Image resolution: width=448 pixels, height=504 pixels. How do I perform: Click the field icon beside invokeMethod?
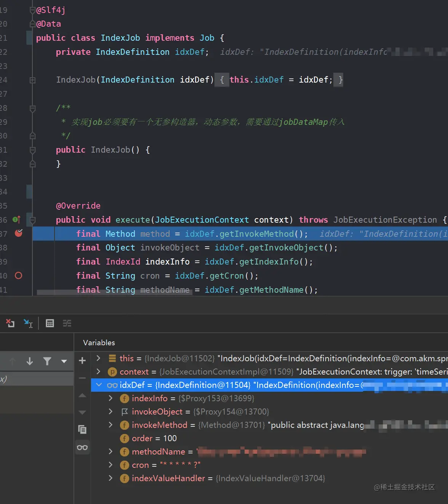click(x=125, y=425)
